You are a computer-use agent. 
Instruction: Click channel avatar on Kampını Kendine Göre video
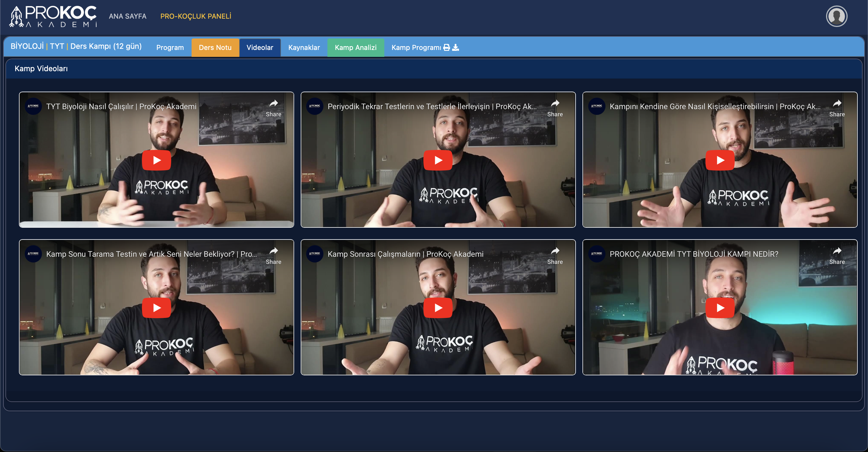(x=597, y=107)
